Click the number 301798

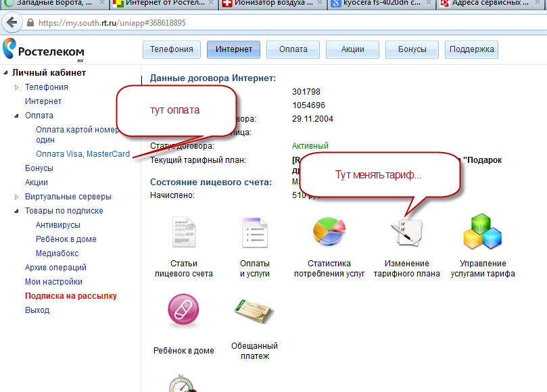tap(306, 92)
